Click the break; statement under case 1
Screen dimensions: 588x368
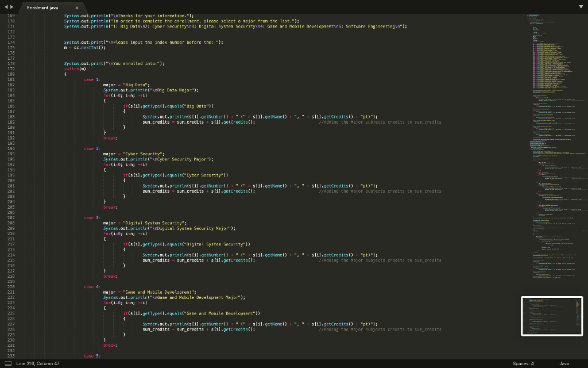(x=109, y=138)
